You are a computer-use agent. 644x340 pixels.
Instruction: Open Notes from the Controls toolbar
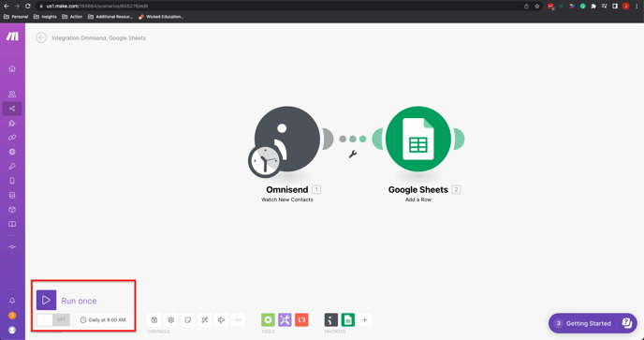(188, 319)
